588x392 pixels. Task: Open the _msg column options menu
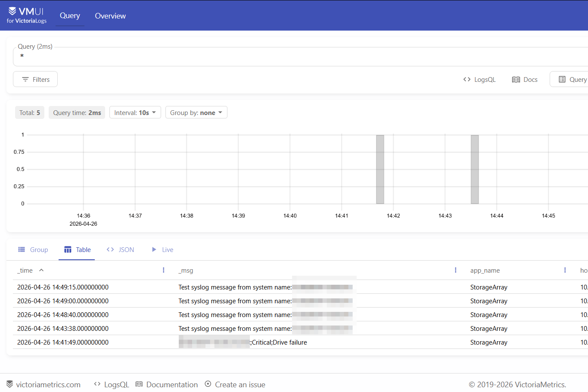pos(456,270)
